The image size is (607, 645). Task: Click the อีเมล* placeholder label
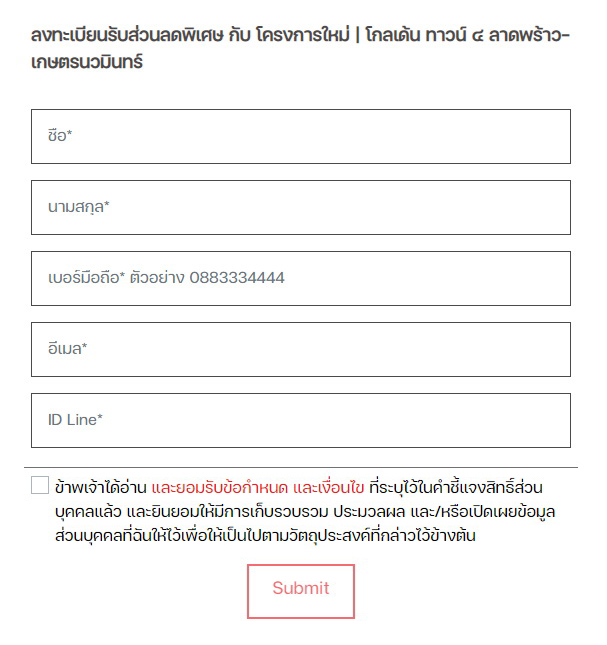[68, 350]
